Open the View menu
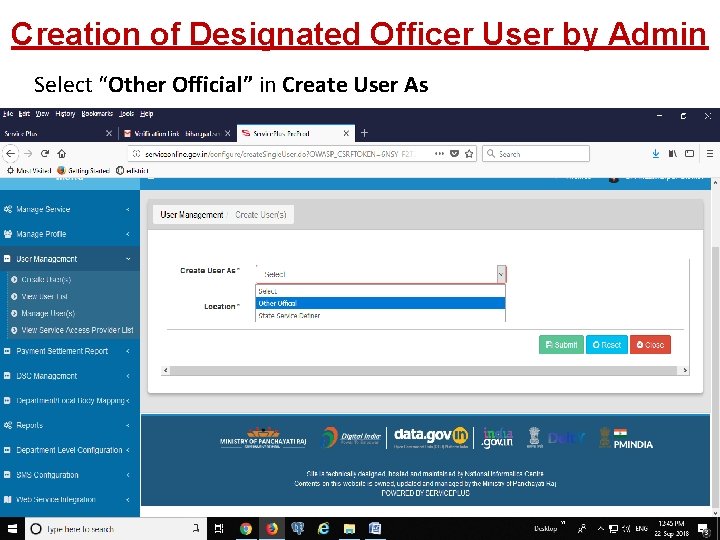Image resolution: width=720 pixels, height=540 pixels. click(42, 114)
